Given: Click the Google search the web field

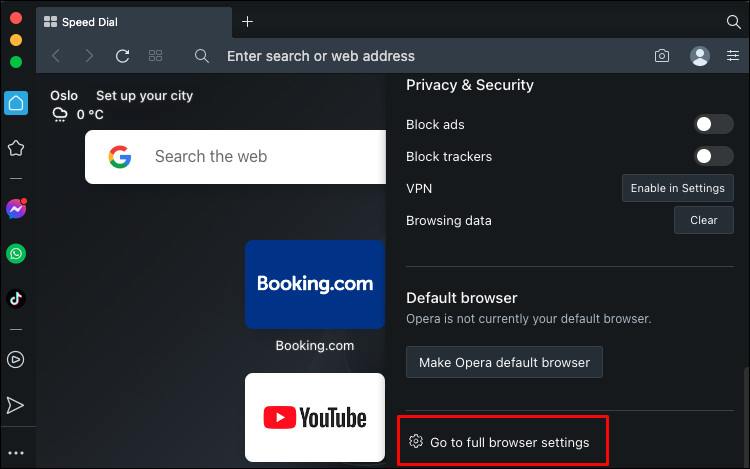Looking at the screenshot, I should click(x=235, y=157).
